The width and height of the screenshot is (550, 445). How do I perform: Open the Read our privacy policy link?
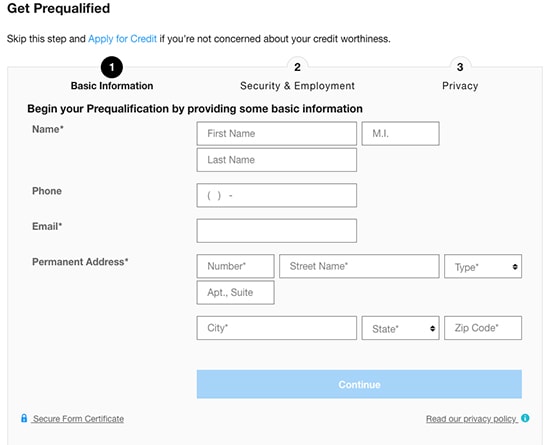pyautogui.click(x=471, y=419)
